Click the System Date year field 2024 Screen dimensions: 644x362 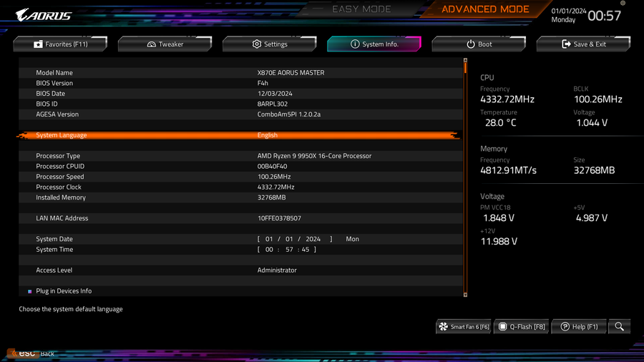click(313, 239)
